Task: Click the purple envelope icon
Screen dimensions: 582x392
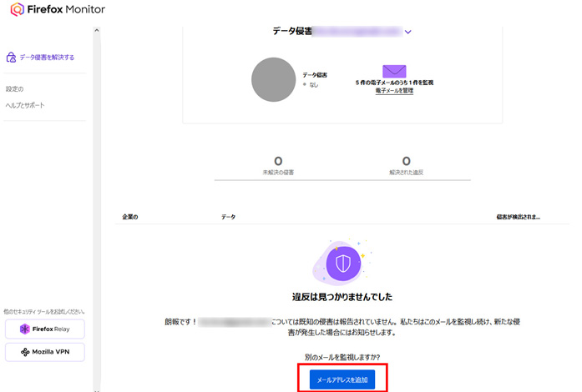Action: pyautogui.click(x=394, y=71)
